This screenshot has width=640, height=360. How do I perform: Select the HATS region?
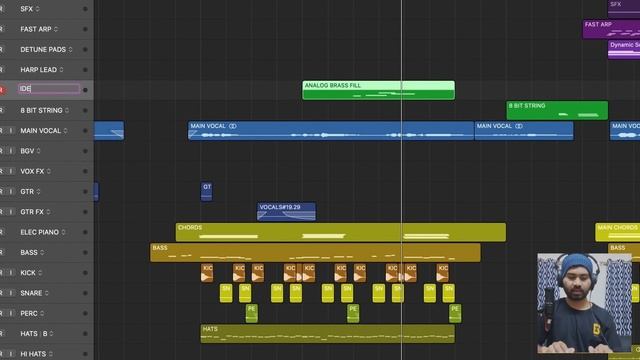[x=327, y=334]
